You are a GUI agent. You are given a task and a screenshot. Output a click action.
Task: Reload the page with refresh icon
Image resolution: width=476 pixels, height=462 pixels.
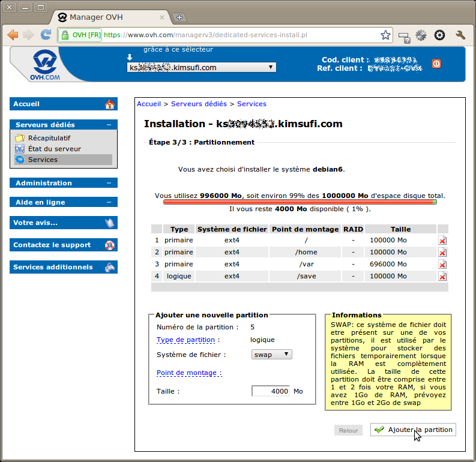[x=46, y=35]
